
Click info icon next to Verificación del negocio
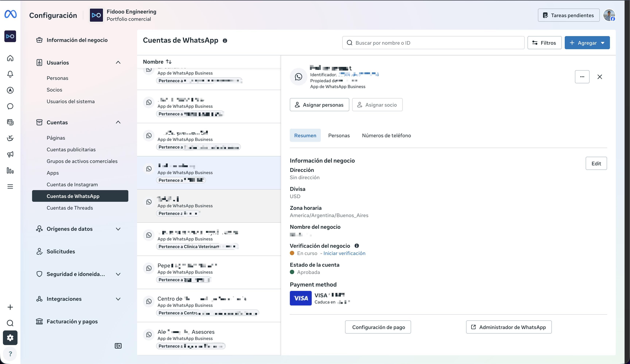coord(357,246)
